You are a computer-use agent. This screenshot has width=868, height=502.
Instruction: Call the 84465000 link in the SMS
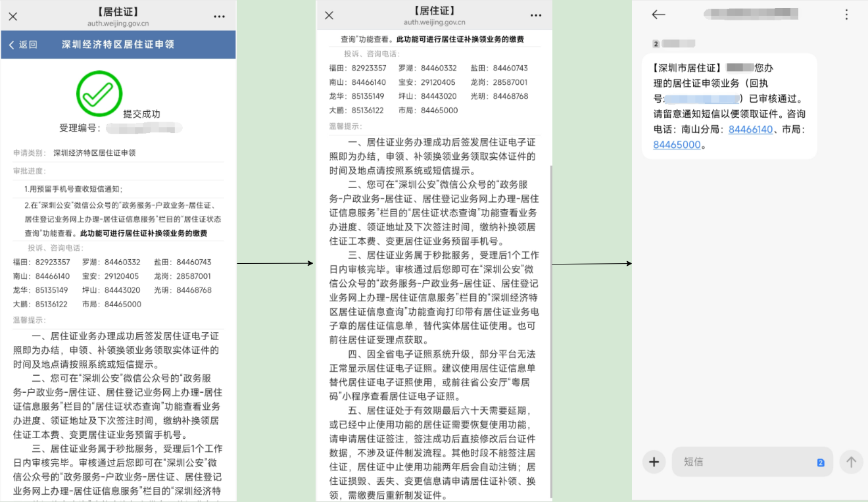click(x=677, y=145)
